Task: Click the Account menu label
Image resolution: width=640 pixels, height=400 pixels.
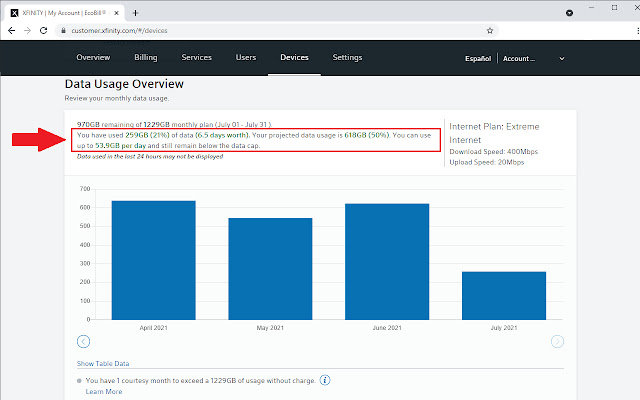Action: (x=519, y=59)
